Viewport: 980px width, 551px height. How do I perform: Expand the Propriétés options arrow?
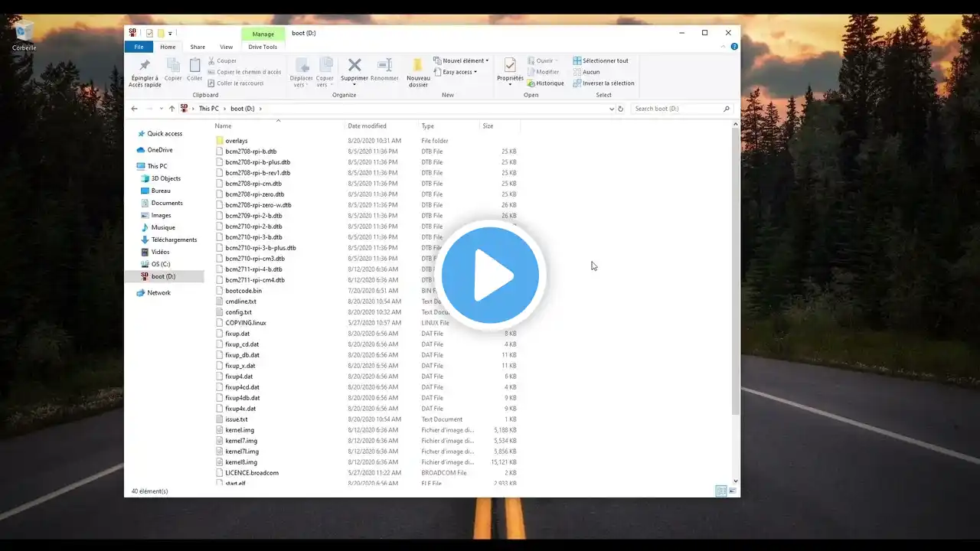pos(510,84)
